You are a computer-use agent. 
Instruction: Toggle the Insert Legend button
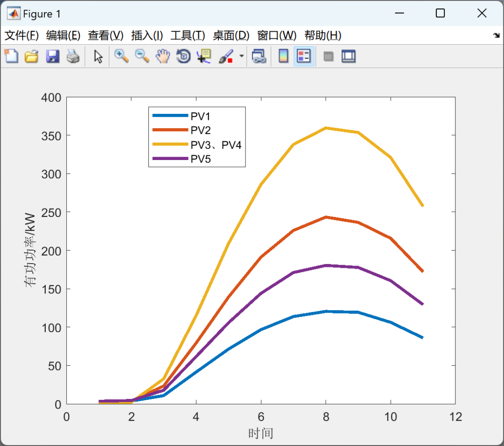[304, 56]
